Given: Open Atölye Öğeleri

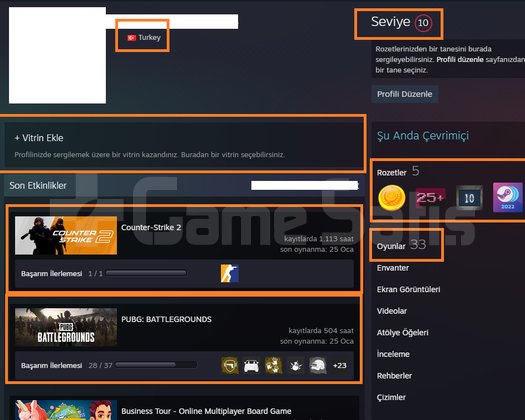Looking at the screenshot, I should coord(402,333).
